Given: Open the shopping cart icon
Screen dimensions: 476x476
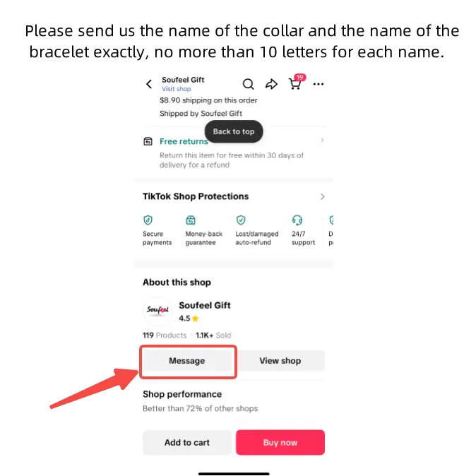Looking at the screenshot, I should pos(295,84).
